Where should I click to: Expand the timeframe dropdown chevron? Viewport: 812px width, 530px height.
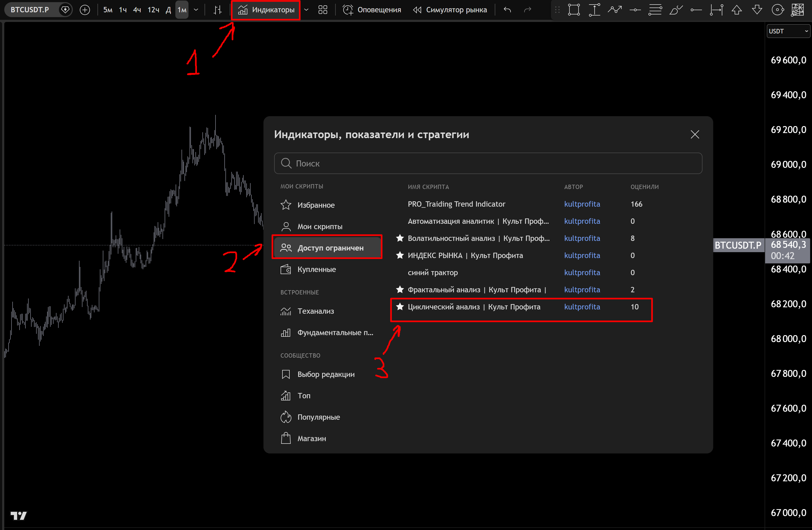pos(196,10)
